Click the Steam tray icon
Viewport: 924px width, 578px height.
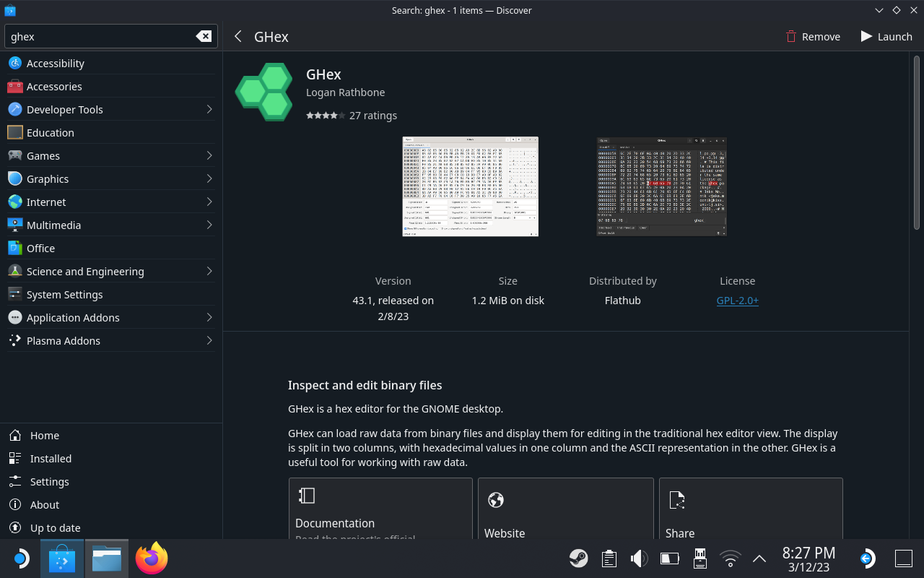578,558
